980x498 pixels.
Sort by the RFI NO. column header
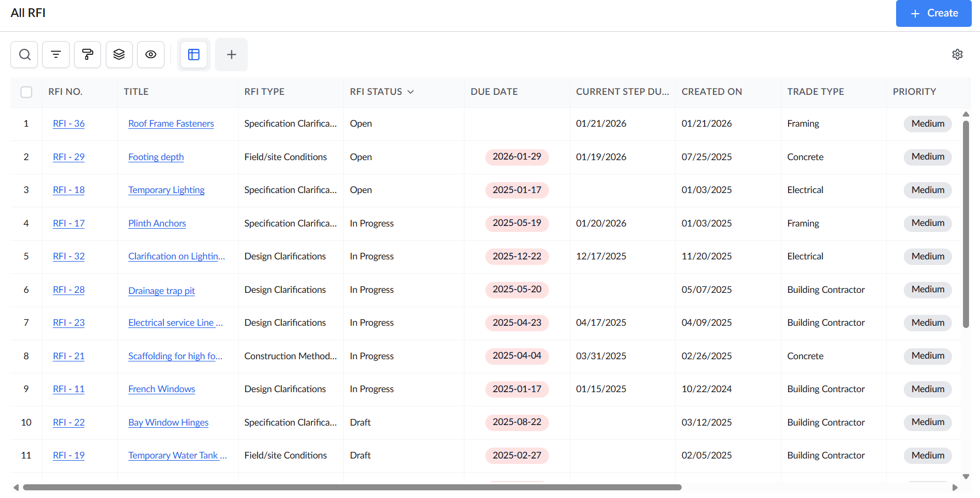65,92
